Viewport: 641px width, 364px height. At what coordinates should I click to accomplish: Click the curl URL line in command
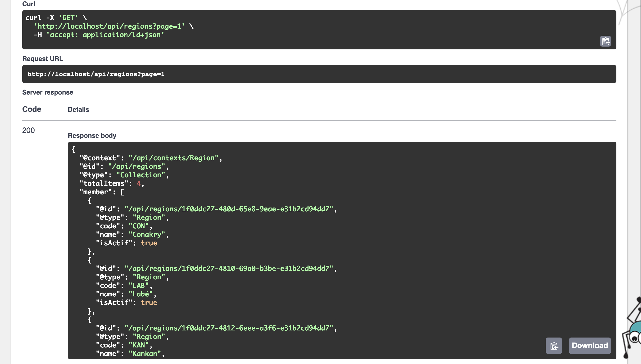109,26
